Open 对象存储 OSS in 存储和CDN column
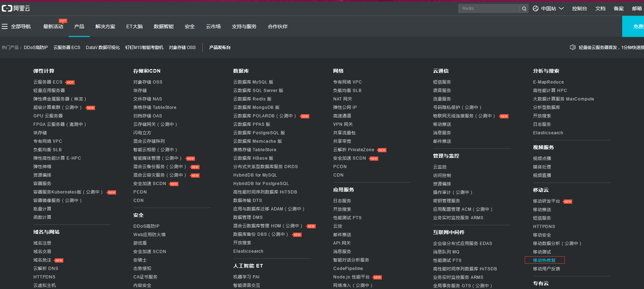Screen dimensions: 644x289 [x=148, y=82]
